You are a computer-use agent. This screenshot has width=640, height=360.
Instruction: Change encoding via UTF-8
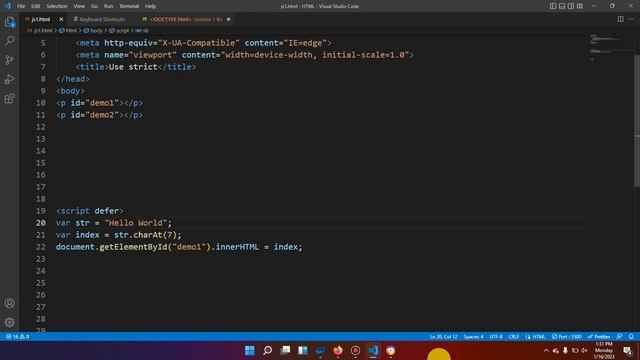(x=496, y=337)
